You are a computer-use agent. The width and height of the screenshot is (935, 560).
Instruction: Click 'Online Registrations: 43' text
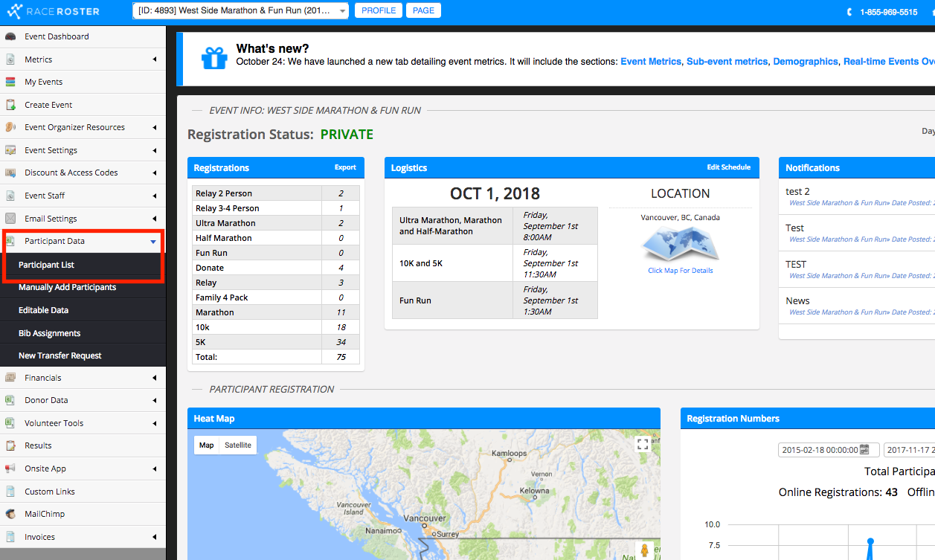point(838,492)
